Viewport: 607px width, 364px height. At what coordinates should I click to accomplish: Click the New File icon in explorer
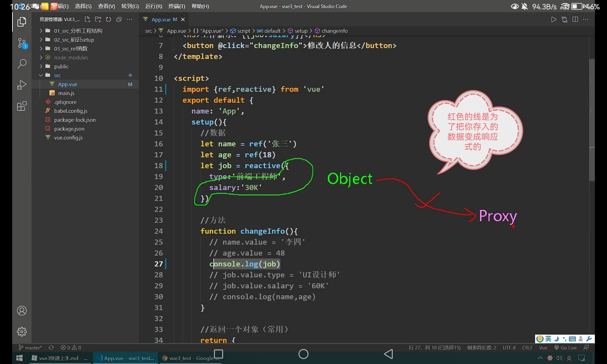click(87, 19)
